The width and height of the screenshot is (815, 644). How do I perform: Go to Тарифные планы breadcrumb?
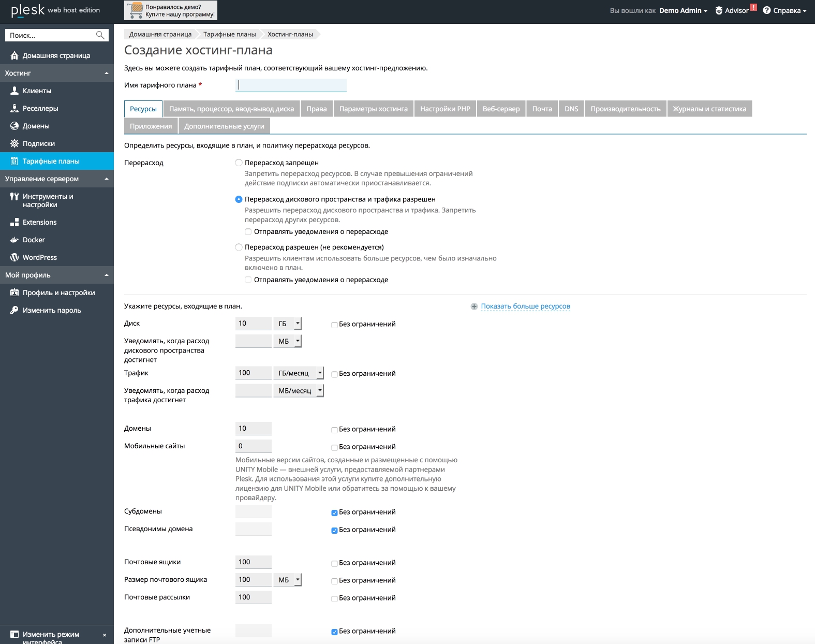tap(229, 34)
